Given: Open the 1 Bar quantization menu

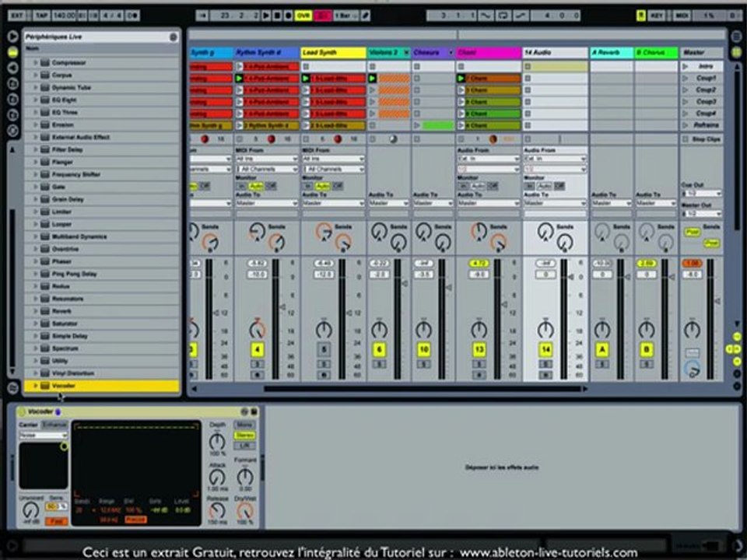Looking at the screenshot, I should 345,16.
